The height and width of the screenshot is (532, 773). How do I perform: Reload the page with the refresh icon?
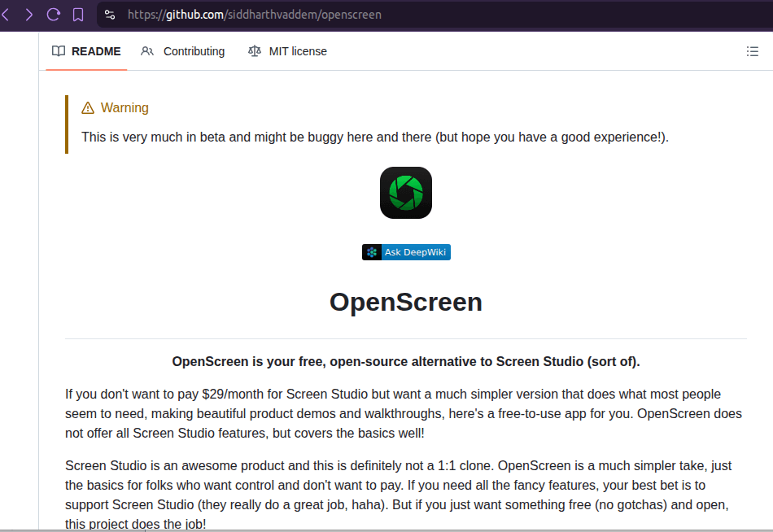[52, 14]
